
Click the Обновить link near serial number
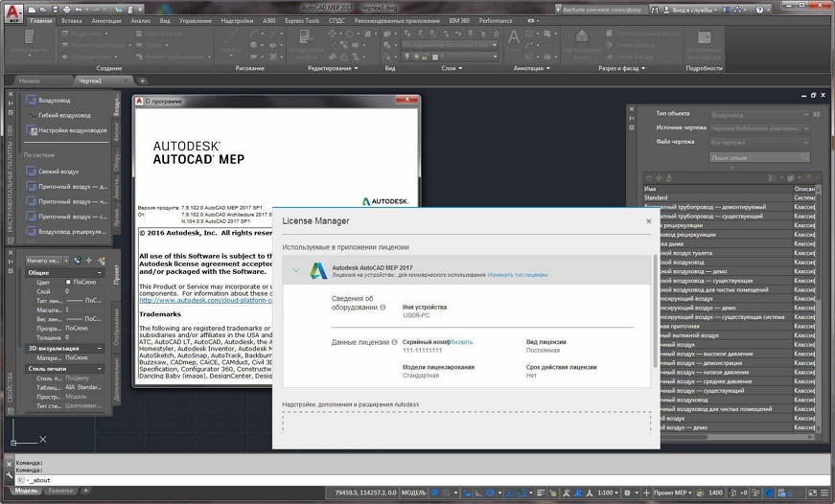pyautogui.click(x=462, y=342)
